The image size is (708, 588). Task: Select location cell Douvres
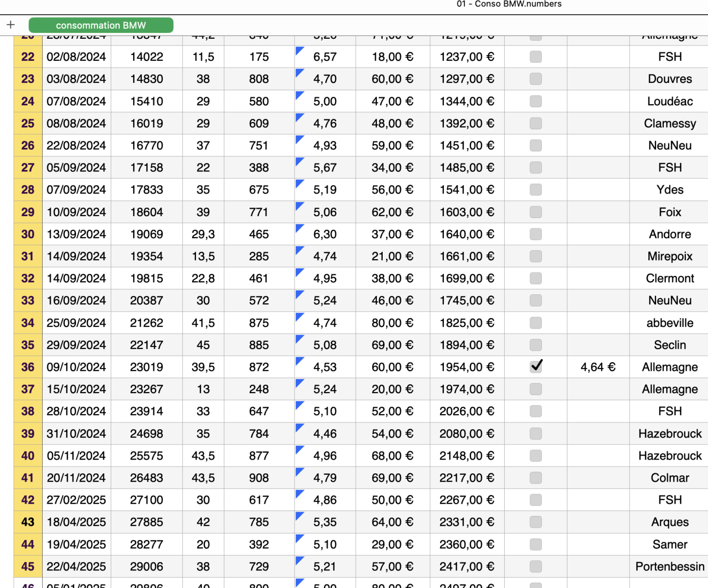670,79
